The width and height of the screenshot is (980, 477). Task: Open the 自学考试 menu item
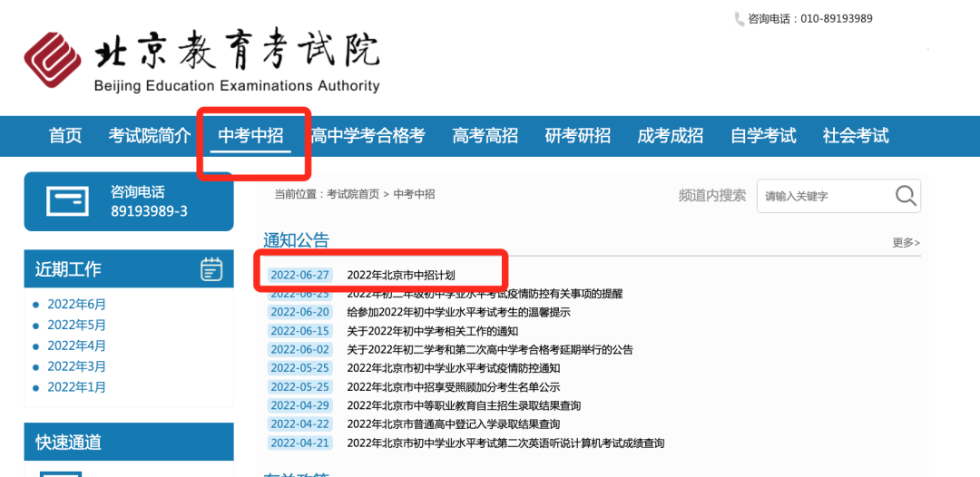coord(762,136)
